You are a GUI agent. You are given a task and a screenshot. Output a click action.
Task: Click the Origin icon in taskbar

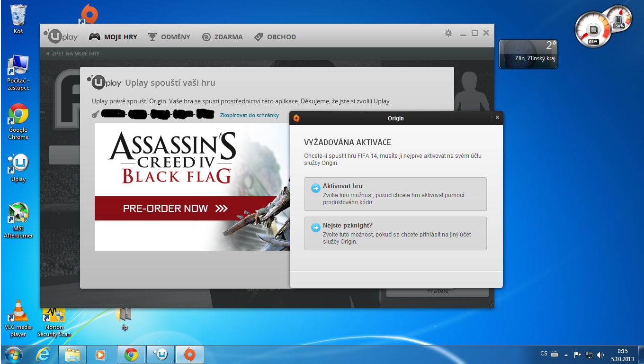tap(189, 355)
